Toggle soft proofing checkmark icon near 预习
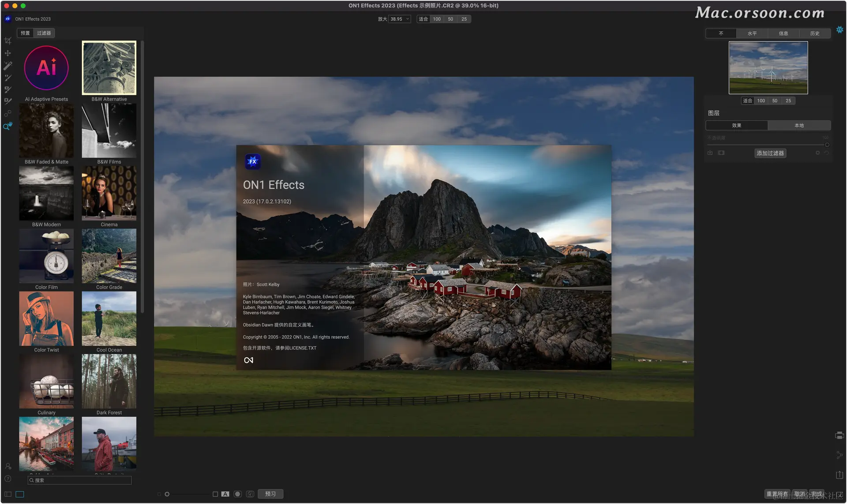 coord(250,494)
